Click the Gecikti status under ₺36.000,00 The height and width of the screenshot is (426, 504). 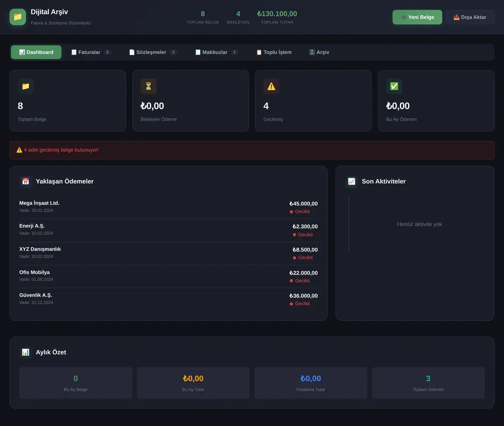pyautogui.click(x=300, y=304)
